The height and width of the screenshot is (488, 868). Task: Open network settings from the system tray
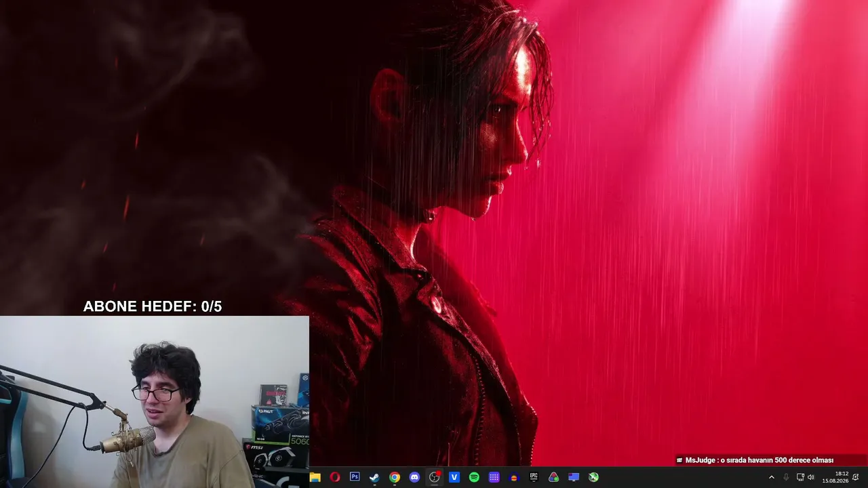click(x=800, y=477)
